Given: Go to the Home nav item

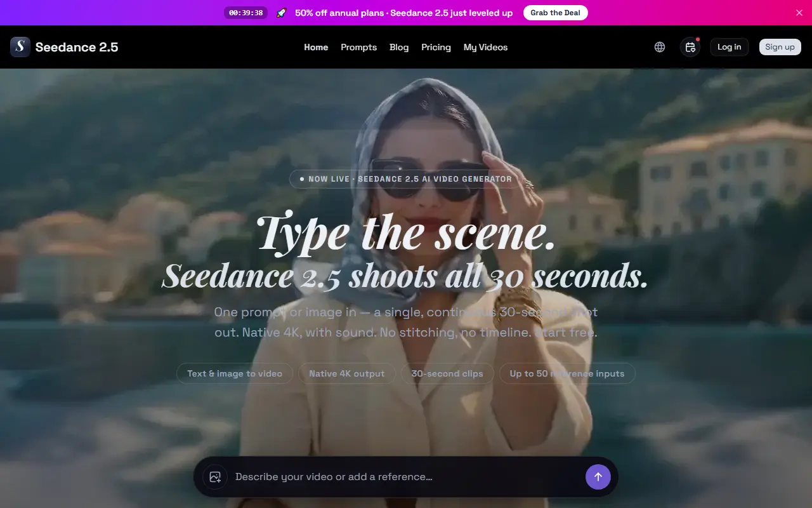Looking at the screenshot, I should 316,47.
